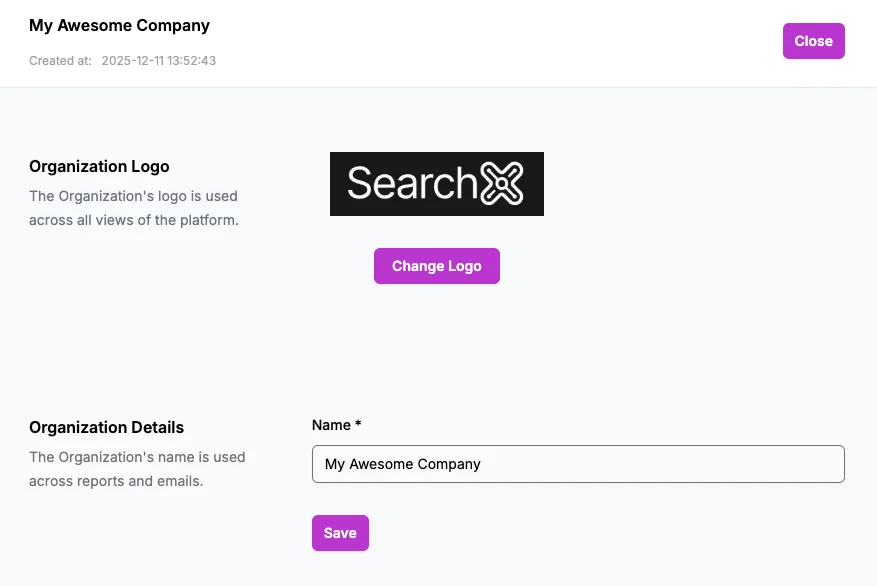Click the X-shaped icon in the SearchX logo
877x586 pixels.
(x=502, y=184)
